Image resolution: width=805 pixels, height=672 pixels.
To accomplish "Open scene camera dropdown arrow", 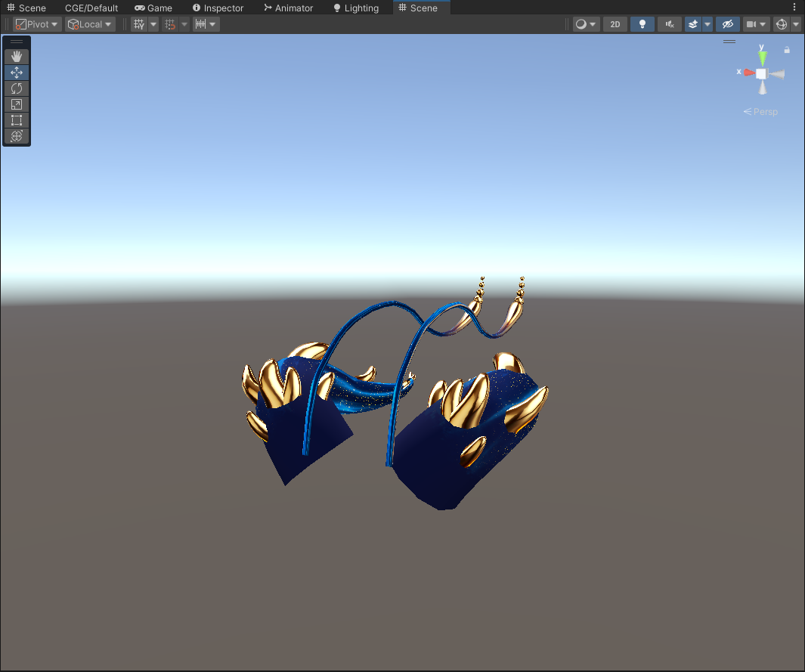I will pyautogui.click(x=763, y=24).
